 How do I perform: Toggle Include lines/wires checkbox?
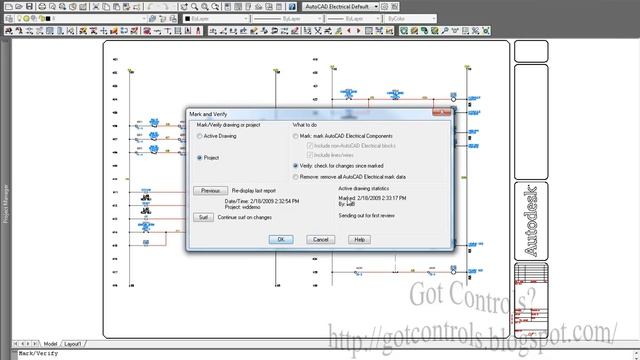pyautogui.click(x=309, y=155)
